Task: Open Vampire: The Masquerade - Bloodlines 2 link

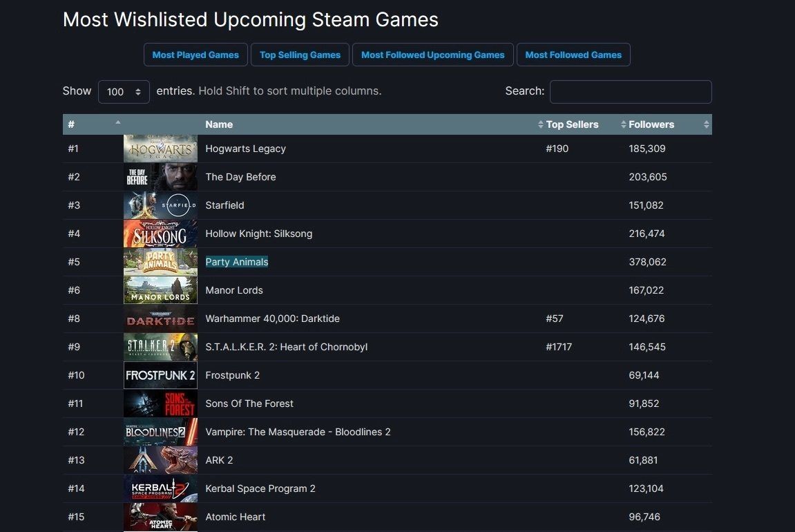Action: [x=298, y=432]
